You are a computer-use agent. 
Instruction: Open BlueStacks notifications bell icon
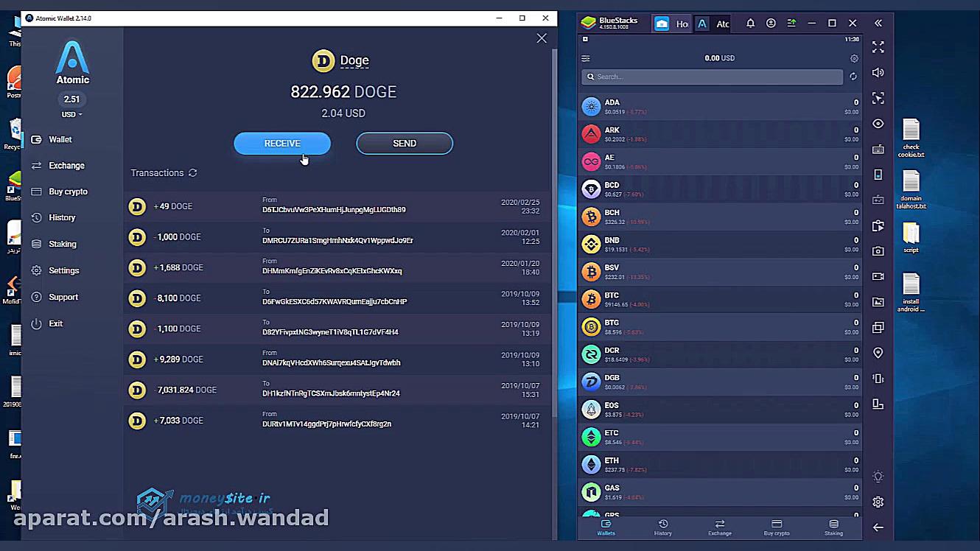750,24
